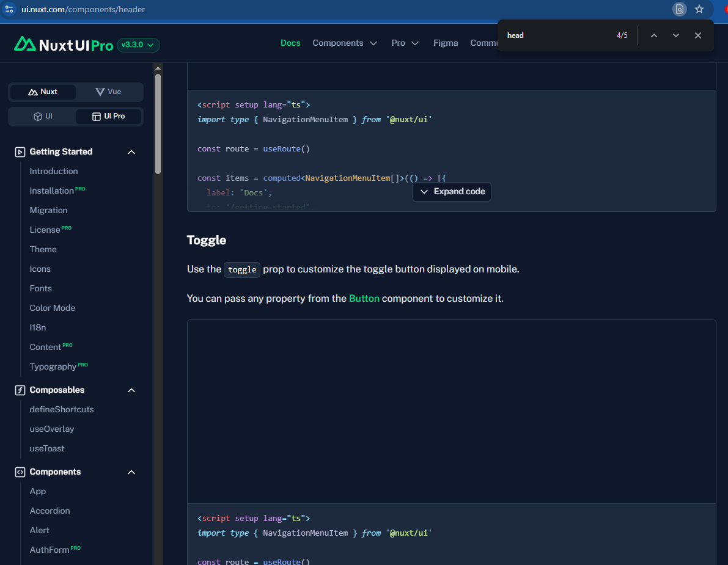
Task: Open the App component page
Action: [38, 491]
